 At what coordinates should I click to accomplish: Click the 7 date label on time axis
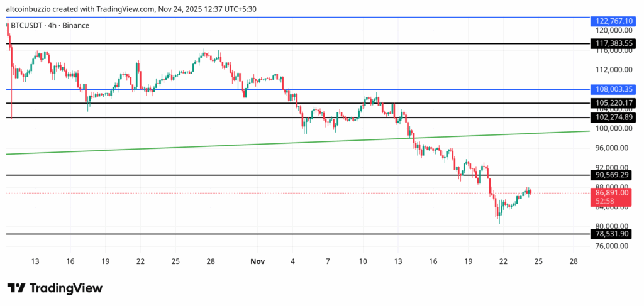(328, 261)
